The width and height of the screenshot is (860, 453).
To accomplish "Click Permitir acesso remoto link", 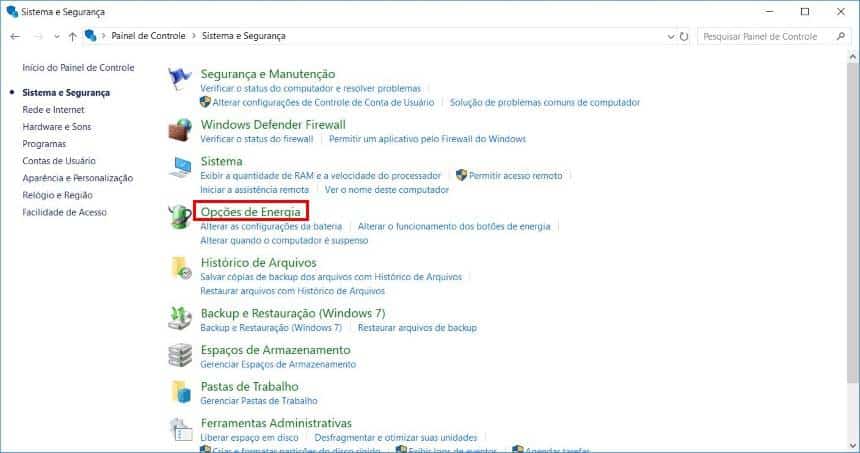I will [x=516, y=175].
